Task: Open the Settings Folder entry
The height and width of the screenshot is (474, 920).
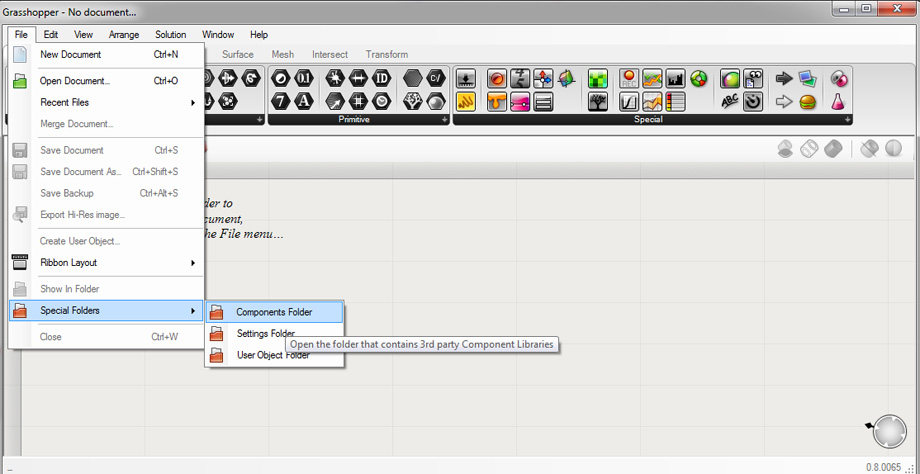Action: [x=274, y=334]
